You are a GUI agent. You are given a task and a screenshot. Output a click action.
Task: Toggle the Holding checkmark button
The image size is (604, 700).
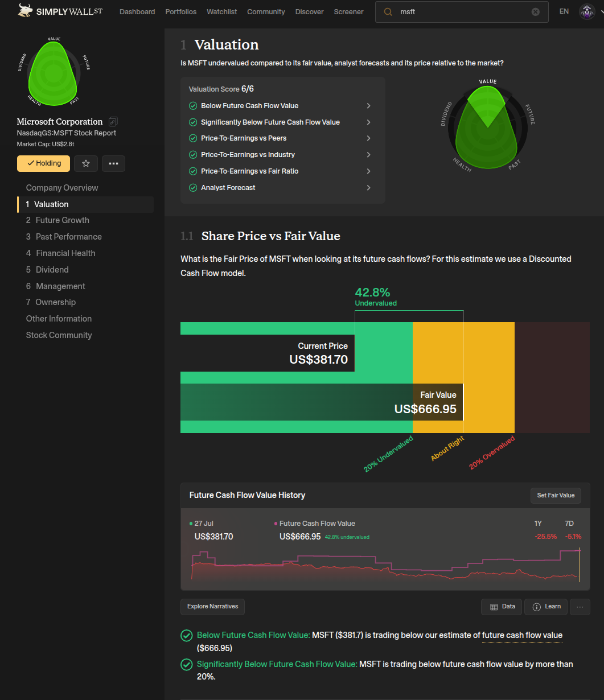[x=43, y=163]
